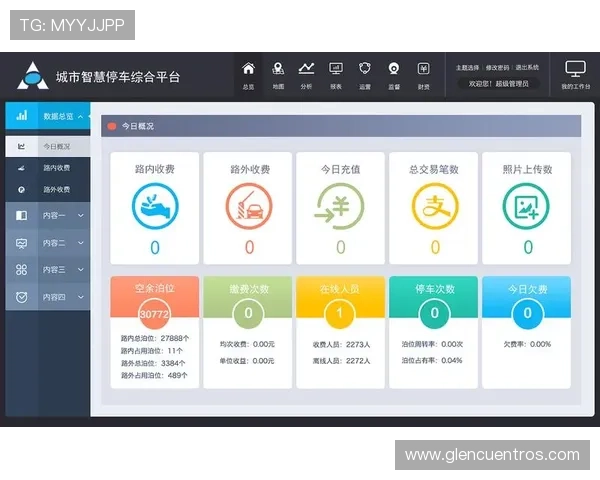Click the 今日欠费 blue circle badge
600x480 pixels.
(x=527, y=313)
